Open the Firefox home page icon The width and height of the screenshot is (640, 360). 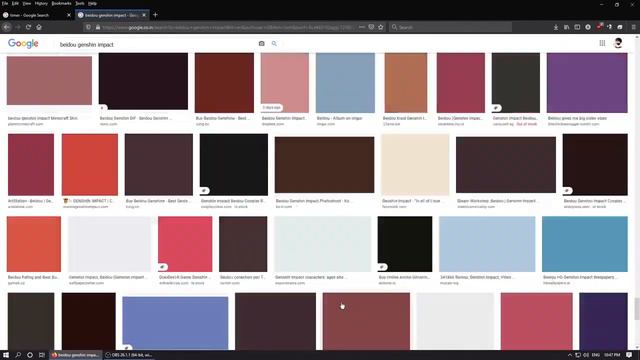pyautogui.click(x=39, y=27)
